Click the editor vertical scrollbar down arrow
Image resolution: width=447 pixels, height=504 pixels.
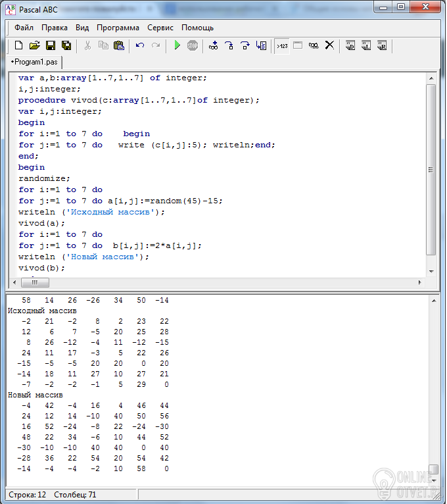click(431, 272)
